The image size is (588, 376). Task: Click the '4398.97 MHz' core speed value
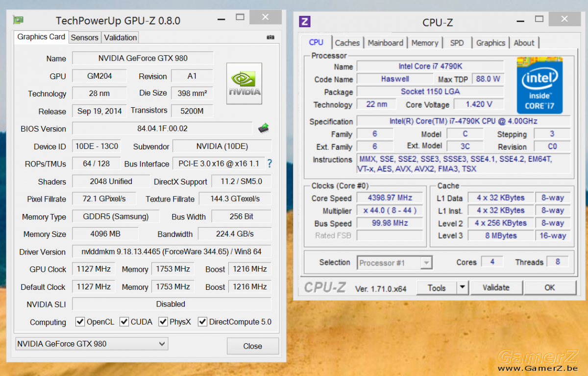(x=390, y=198)
